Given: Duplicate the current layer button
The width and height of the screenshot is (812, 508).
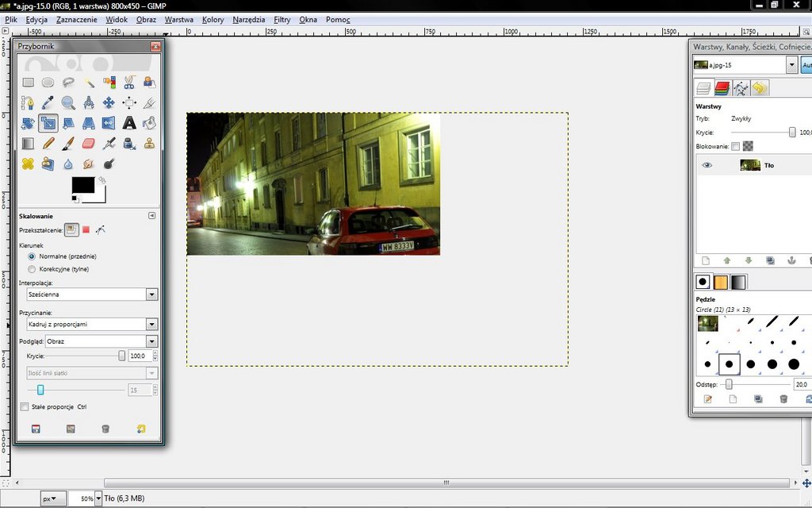Looking at the screenshot, I should (x=770, y=260).
